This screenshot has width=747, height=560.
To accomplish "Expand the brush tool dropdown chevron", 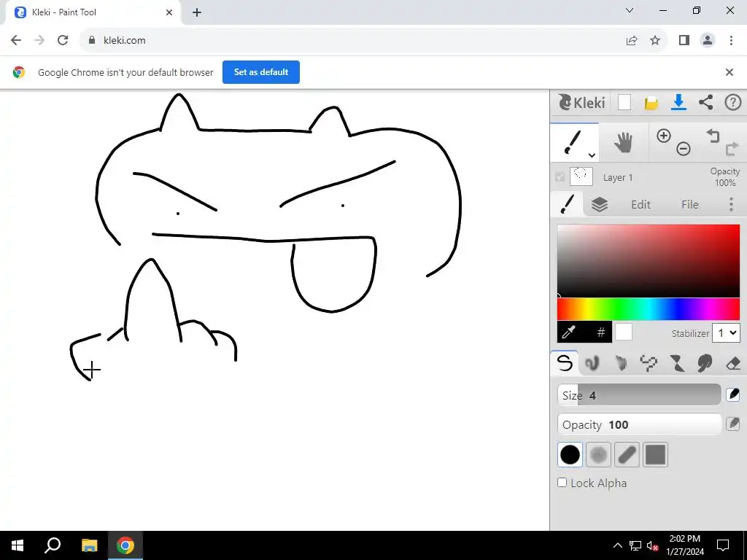I will click(592, 155).
